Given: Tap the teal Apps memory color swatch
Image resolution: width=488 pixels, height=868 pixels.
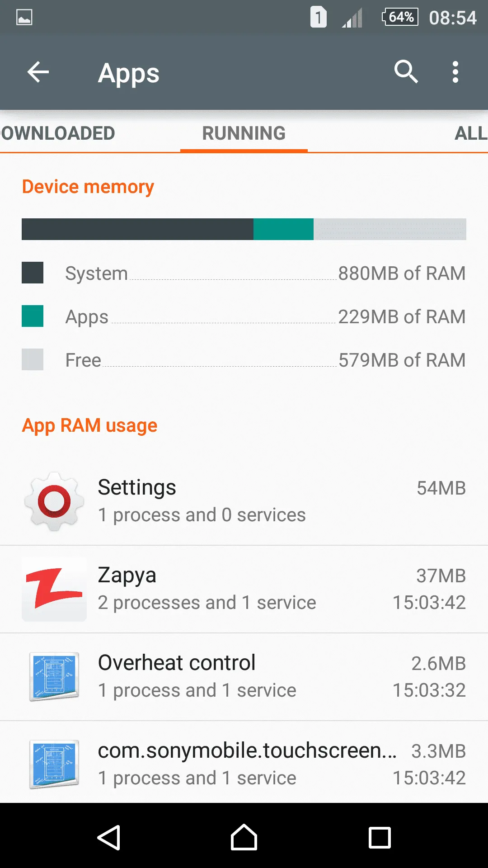Looking at the screenshot, I should (x=33, y=316).
